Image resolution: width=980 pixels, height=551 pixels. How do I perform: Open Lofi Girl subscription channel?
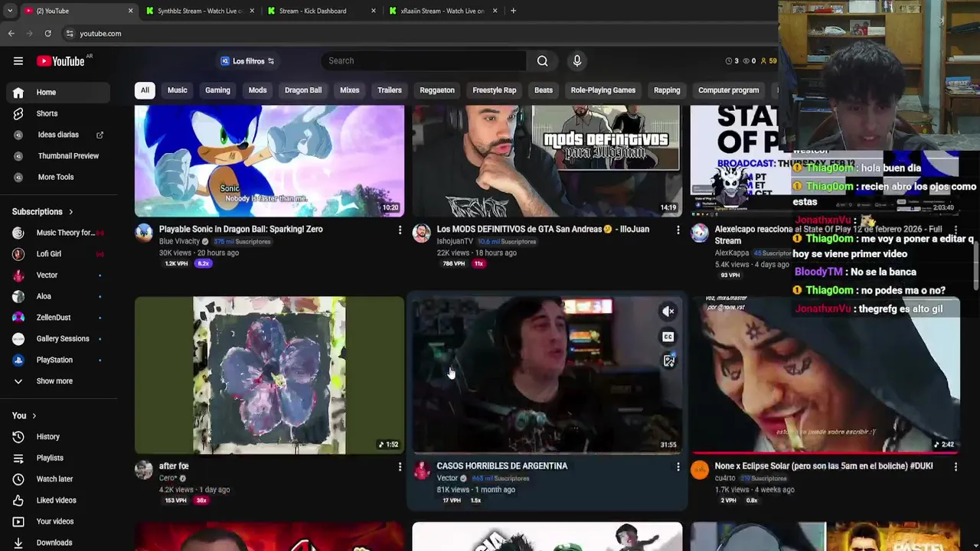[58, 254]
